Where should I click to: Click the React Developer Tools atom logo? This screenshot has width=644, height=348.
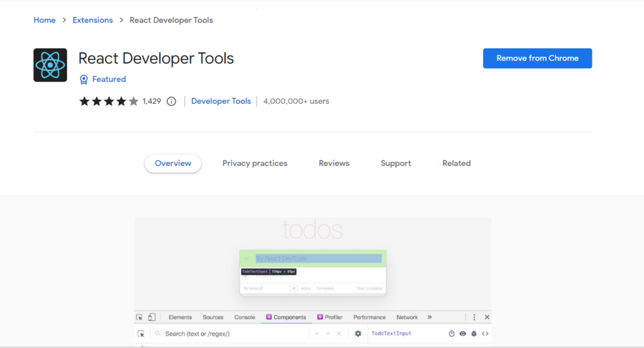click(50, 65)
